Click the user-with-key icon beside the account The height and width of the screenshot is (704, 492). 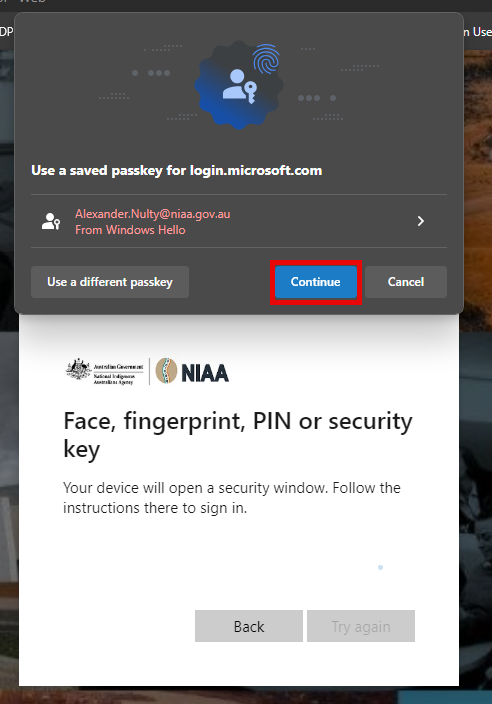51,221
